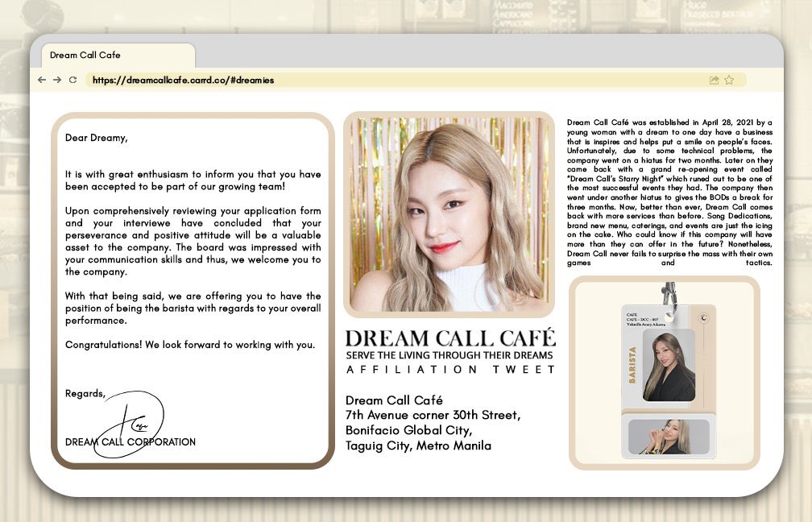Click the crescent moon emblem on the ID badge
This screenshot has height=522, width=812.
coord(703,317)
